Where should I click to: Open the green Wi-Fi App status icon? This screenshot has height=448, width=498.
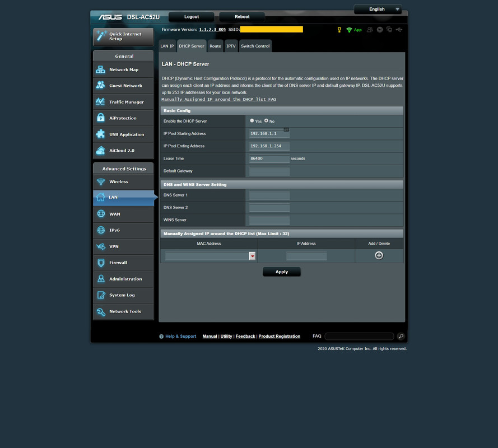click(x=353, y=30)
